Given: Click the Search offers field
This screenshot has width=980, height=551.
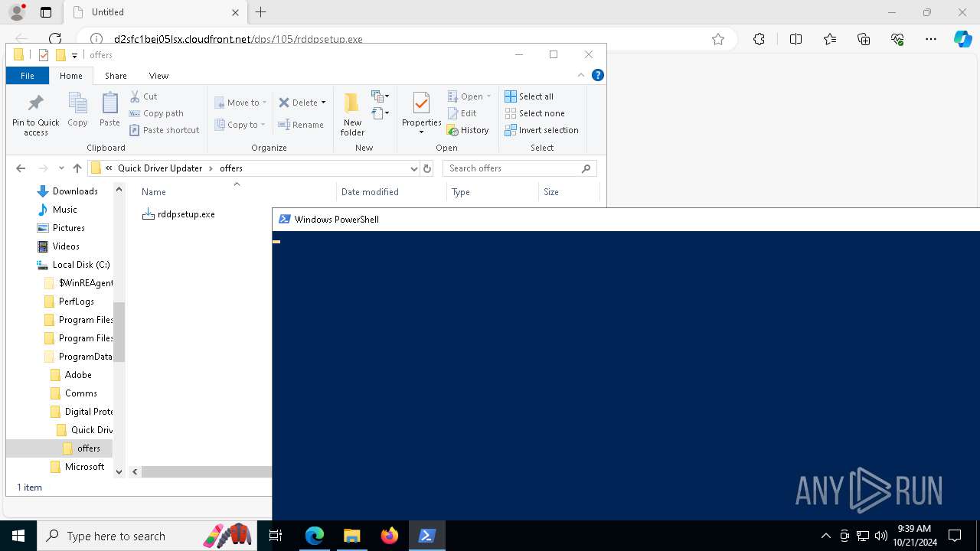Looking at the screenshot, I should (x=519, y=168).
